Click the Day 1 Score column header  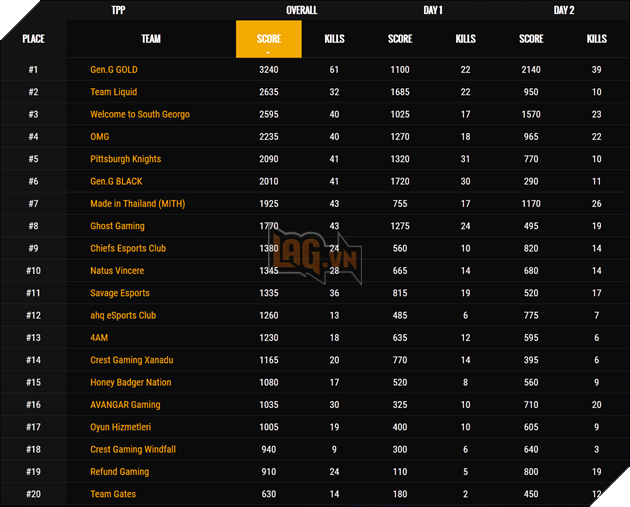point(400,39)
